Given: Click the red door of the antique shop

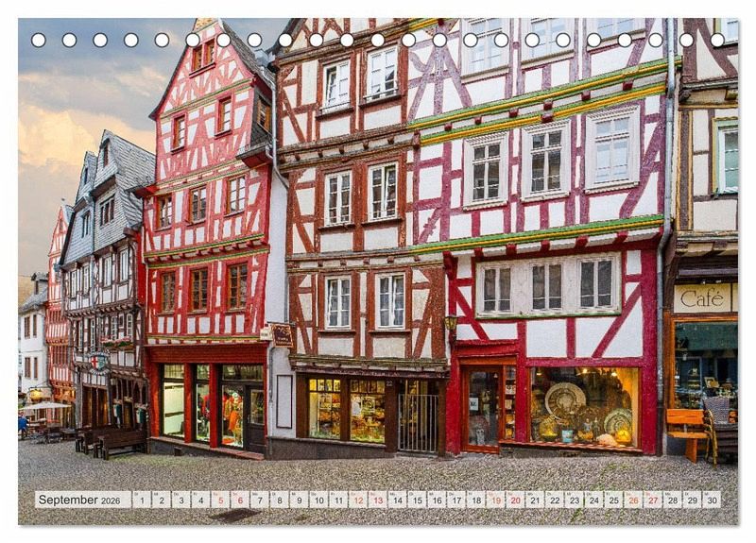Looking at the screenshot, I should [x=483, y=407].
